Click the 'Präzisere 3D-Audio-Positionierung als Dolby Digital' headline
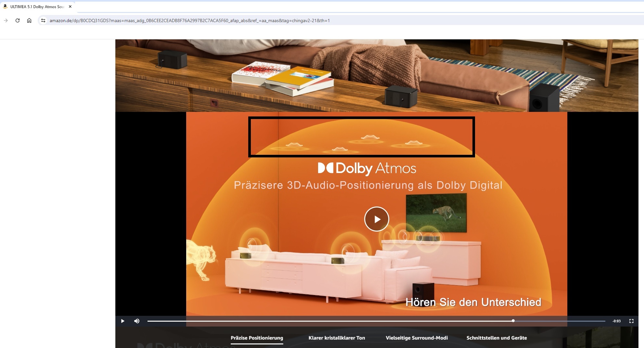 (x=368, y=185)
